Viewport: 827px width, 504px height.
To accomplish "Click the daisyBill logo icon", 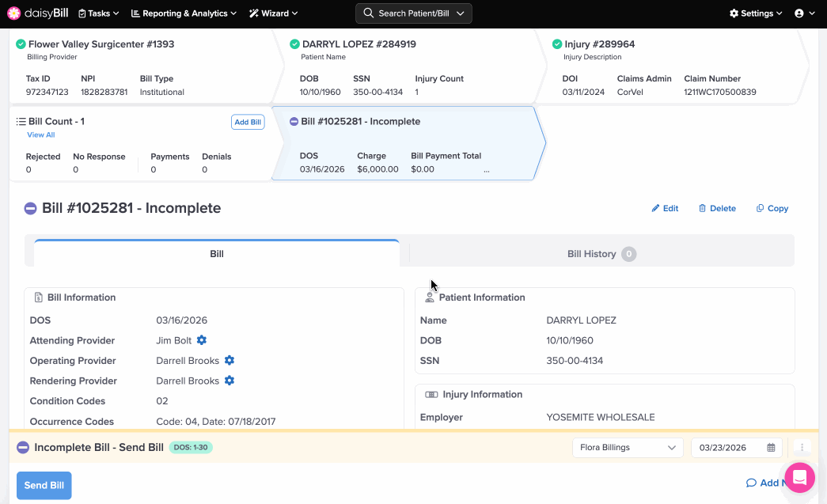I will pyautogui.click(x=13, y=13).
